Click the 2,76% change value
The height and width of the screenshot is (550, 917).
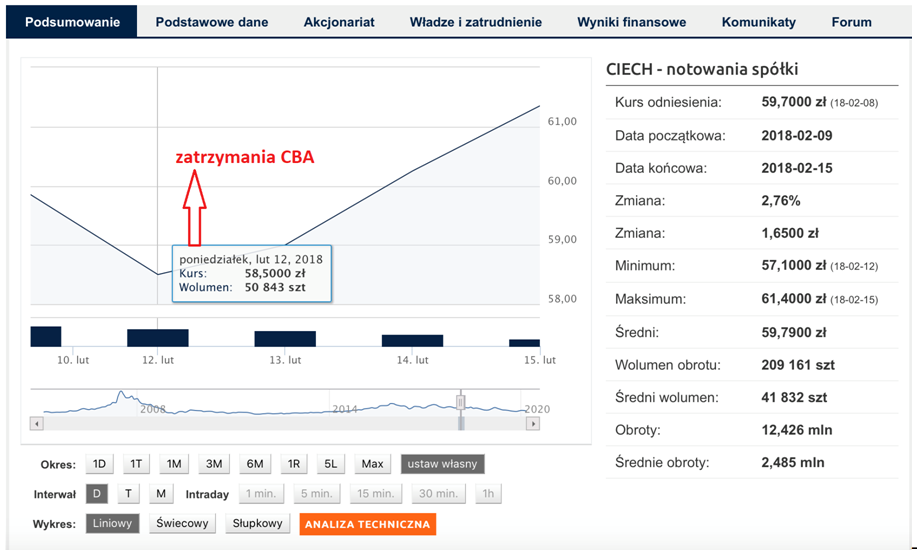(781, 201)
